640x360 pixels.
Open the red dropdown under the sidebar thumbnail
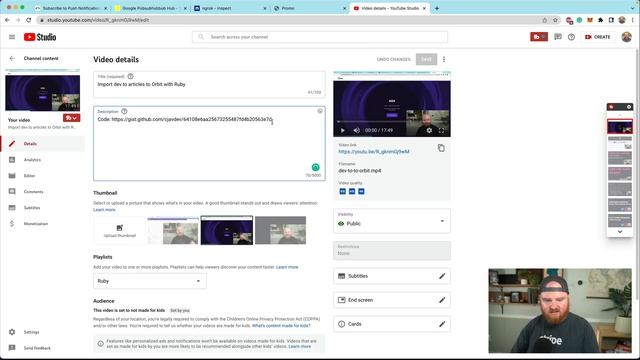(x=71, y=118)
